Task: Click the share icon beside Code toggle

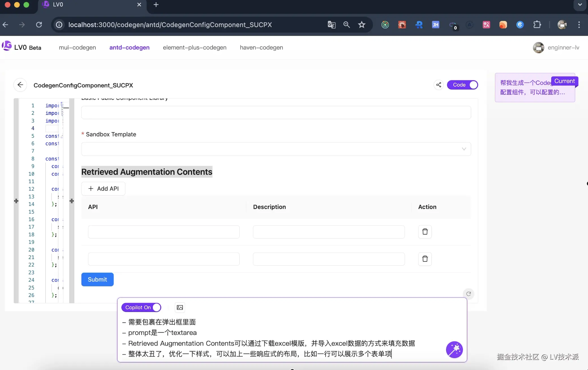Action: pyautogui.click(x=439, y=85)
